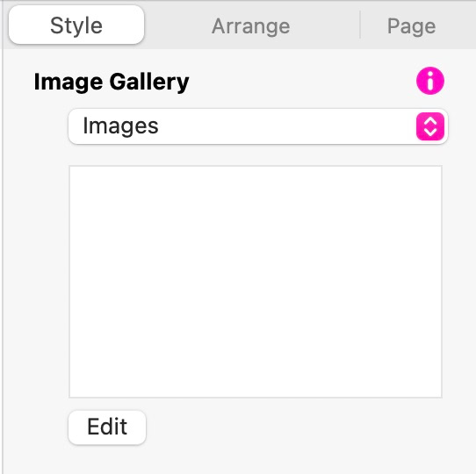This screenshot has width=476, height=474.
Task: Switch to the Arrange tab
Action: (251, 25)
